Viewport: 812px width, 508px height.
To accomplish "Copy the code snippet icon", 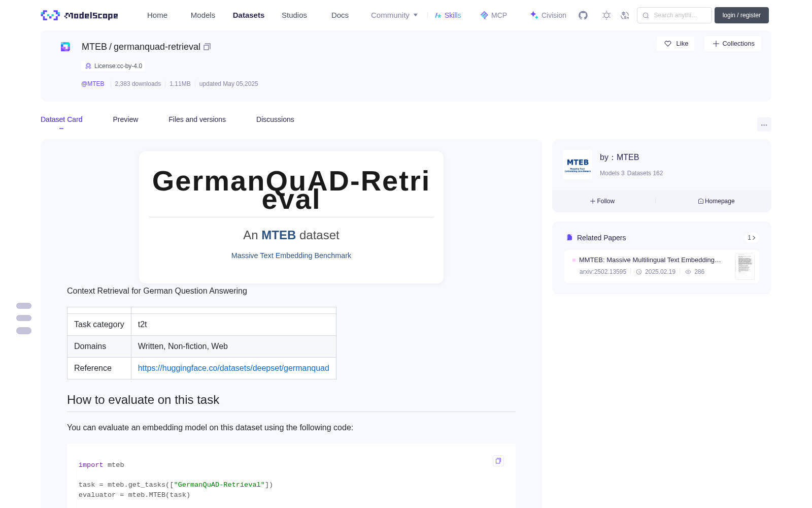I will point(498,461).
